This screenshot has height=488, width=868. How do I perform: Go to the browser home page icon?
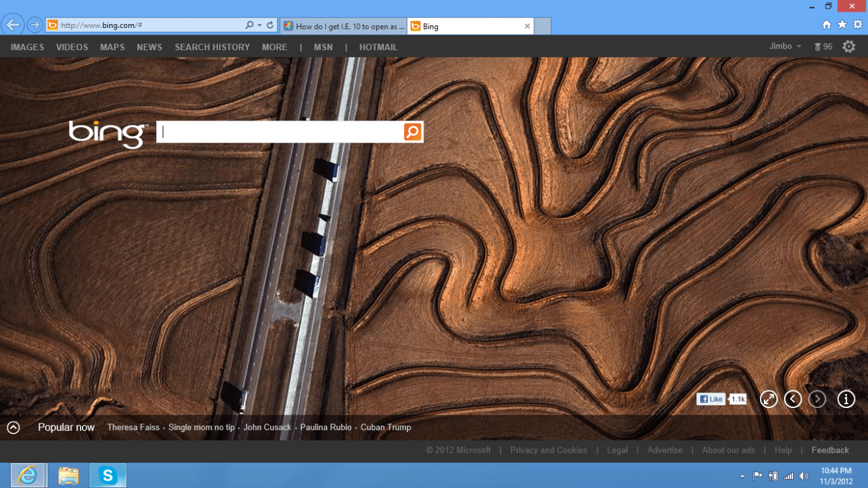pos(826,25)
